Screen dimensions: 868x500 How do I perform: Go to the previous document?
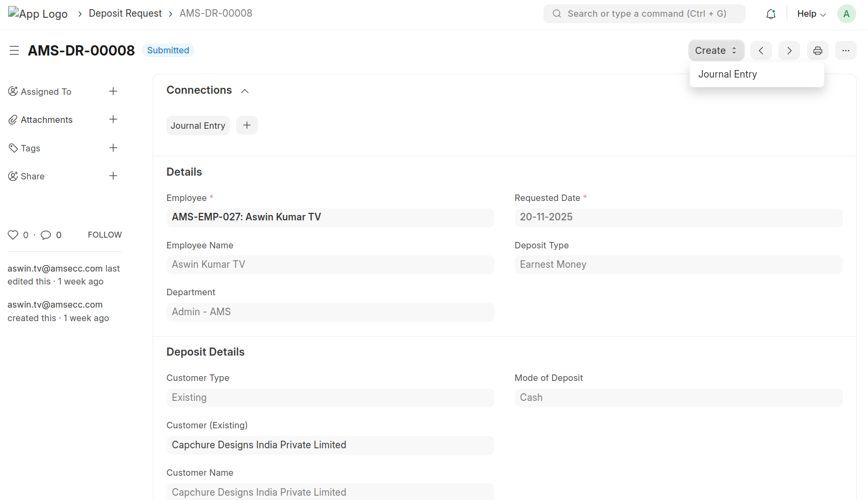point(761,51)
